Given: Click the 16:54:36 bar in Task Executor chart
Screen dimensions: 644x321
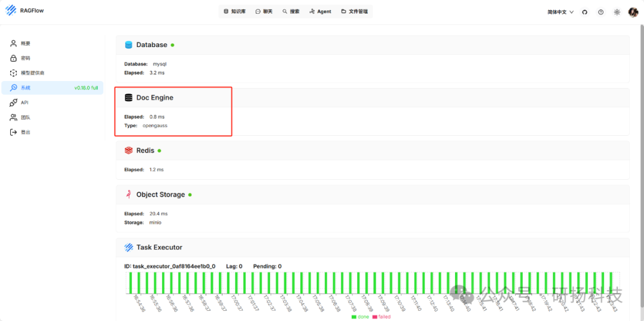Looking at the screenshot, I should 131,282.
